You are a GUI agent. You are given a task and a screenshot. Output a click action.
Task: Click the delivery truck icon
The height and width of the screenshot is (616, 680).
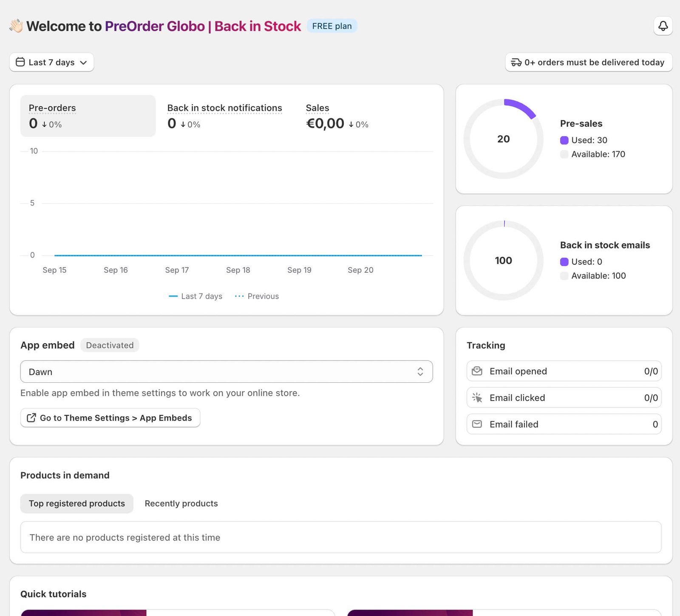point(516,62)
